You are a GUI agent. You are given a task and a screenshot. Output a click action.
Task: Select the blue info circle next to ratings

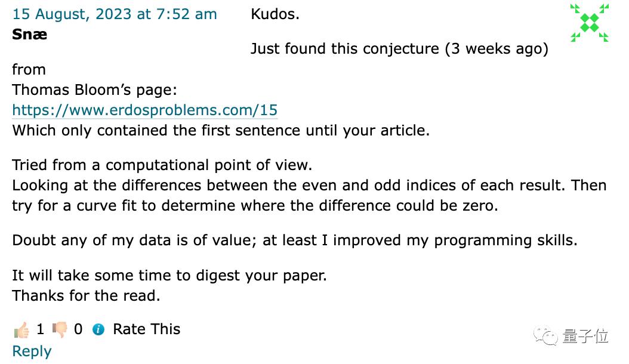point(99,329)
